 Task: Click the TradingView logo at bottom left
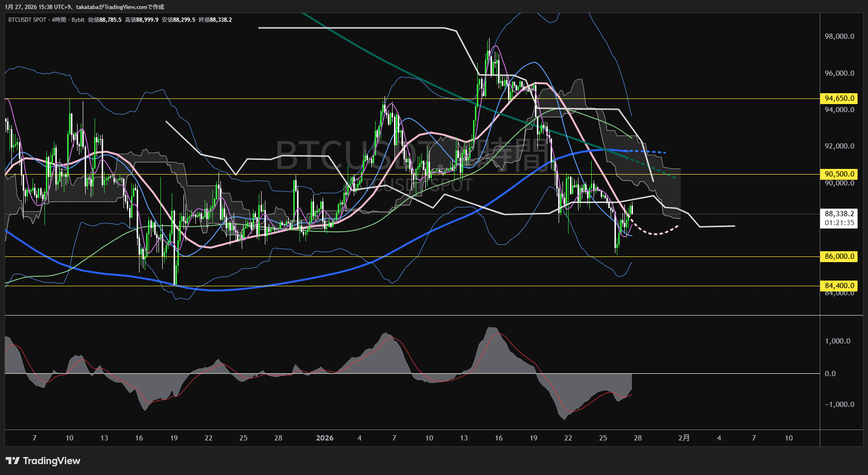[43, 461]
